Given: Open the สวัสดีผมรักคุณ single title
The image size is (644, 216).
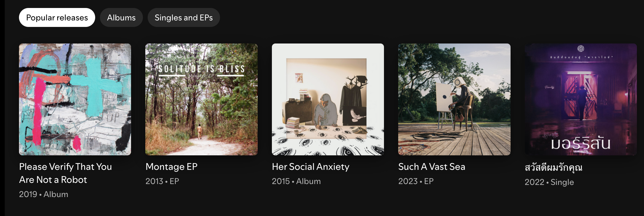Looking at the screenshot, I should [x=553, y=167].
